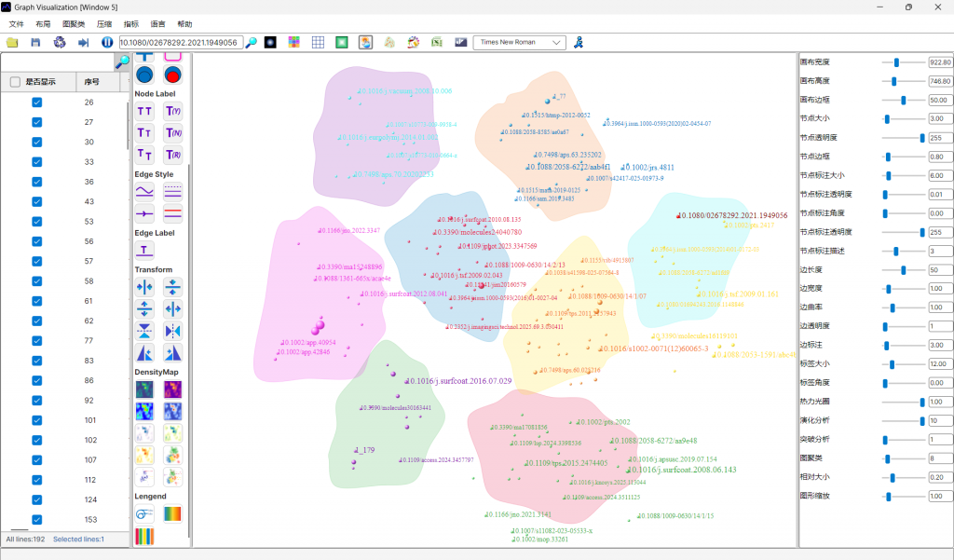Select the horizontal mirror transform icon
Image resolution: width=954 pixels, height=560 pixels.
point(172,329)
